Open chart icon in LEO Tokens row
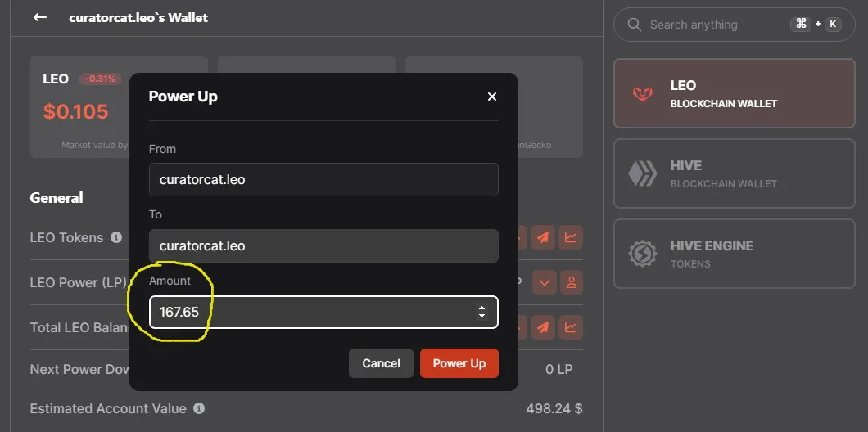This screenshot has height=432, width=868. click(x=571, y=237)
